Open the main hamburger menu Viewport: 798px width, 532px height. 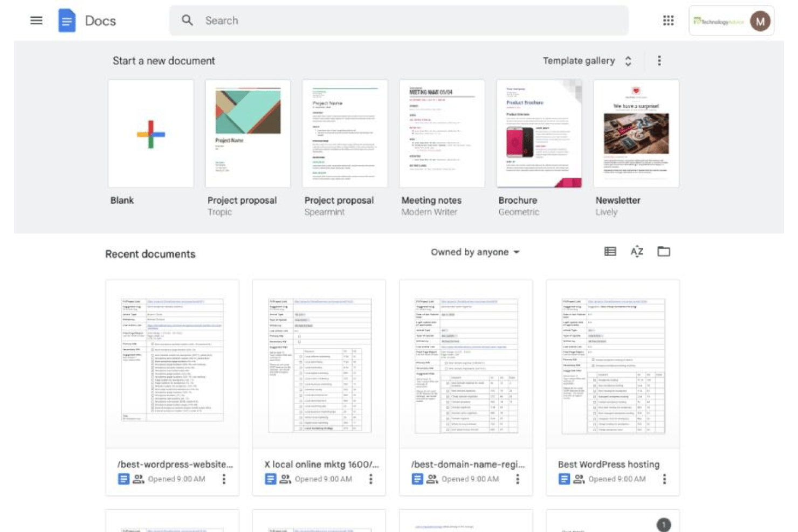(x=36, y=20)
